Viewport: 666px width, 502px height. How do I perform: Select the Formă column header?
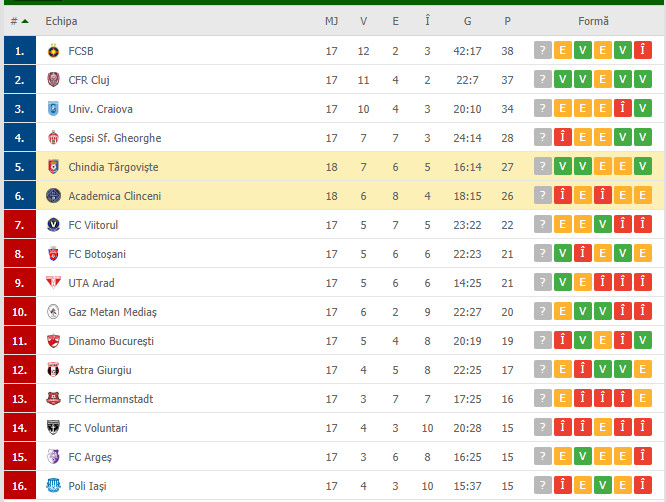(x=593, y=21)
